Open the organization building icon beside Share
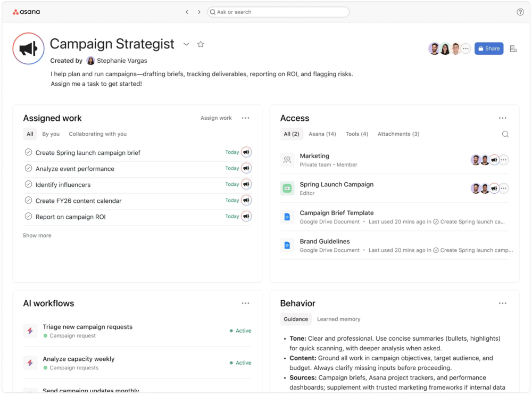The image size is (532, 395). tap(513, 48)
